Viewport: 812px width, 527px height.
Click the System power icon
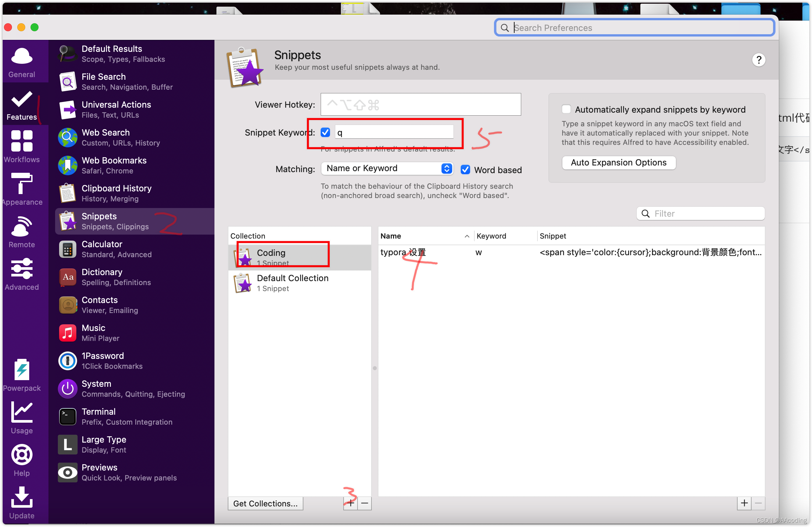click(67, 389)
